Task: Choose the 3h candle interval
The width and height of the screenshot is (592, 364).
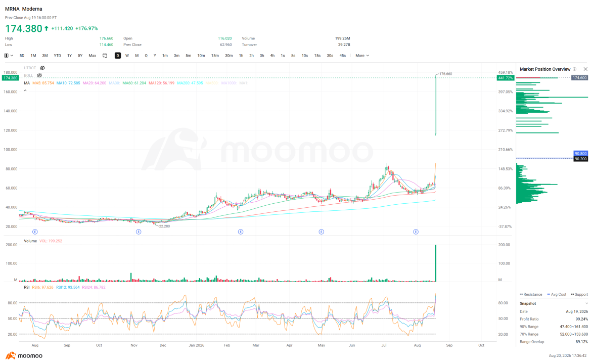Action: [x=262, y=56]
